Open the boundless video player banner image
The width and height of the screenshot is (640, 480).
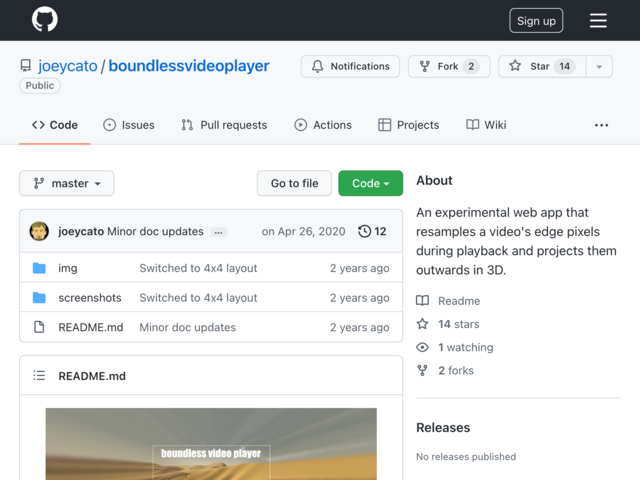coord(211,444)
